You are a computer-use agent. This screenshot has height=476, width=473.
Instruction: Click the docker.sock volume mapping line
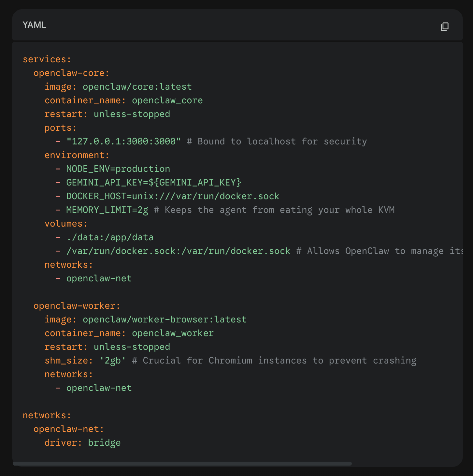pyautogui.click(x=178, y=251)
